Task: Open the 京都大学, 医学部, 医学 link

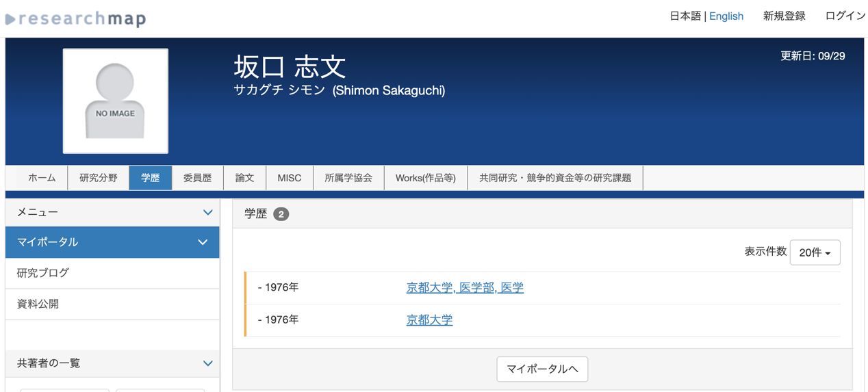Action: coord(465,288)
